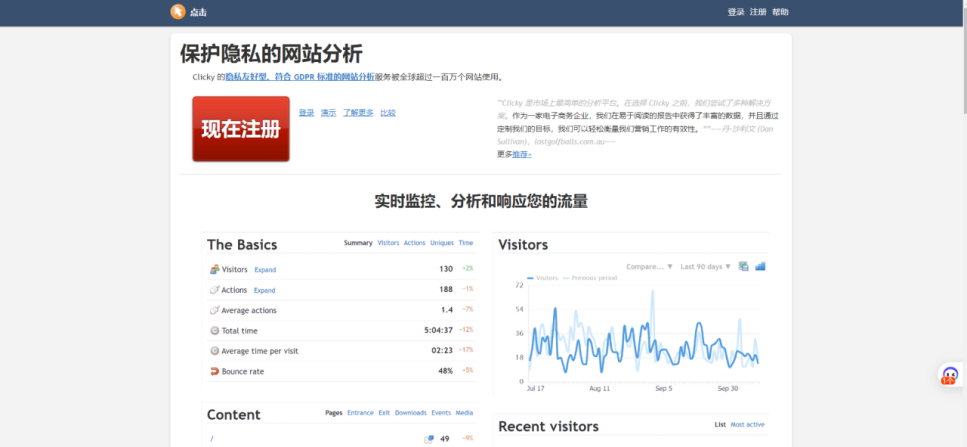Screen dimensions: 967x447
Task: Click the 演示 link
Action: [329, 113]
